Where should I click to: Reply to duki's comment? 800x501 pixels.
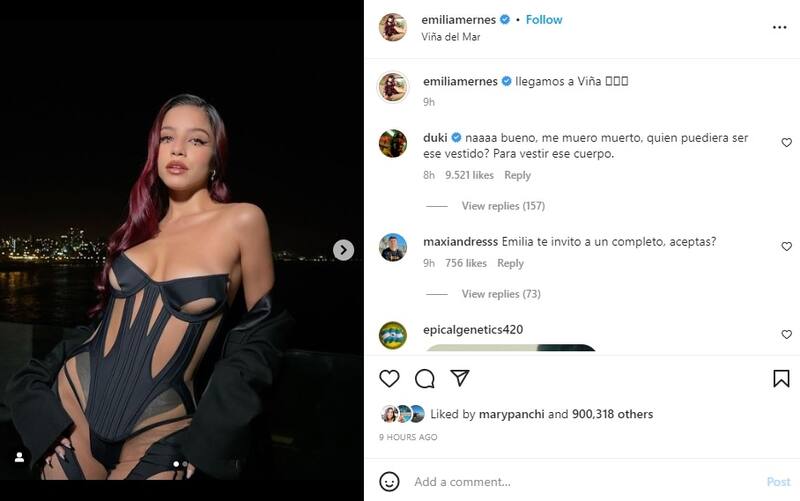coord(517,175)
